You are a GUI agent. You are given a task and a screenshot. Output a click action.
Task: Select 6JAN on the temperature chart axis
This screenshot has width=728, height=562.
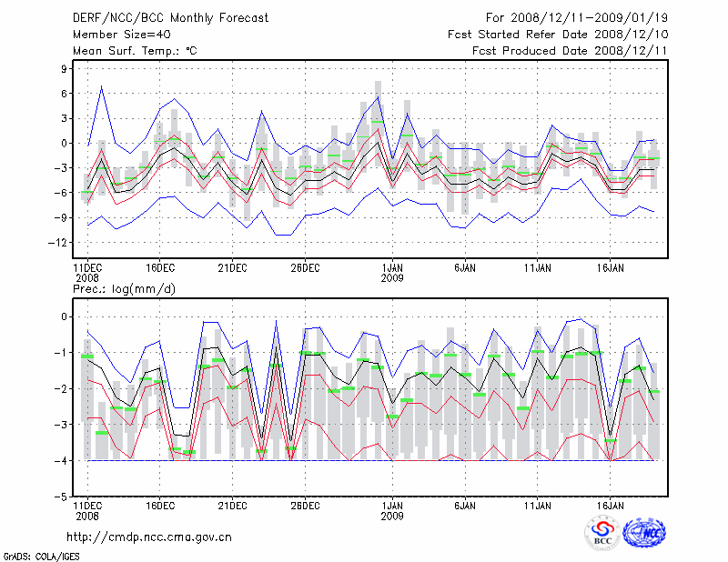[465, 267]
